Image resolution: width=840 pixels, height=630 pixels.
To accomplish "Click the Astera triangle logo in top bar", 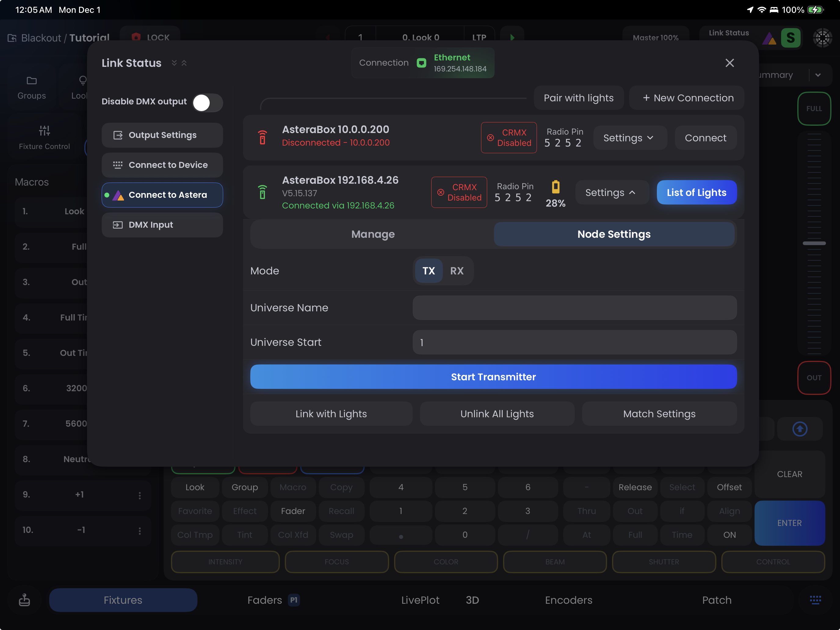I will [769, 38].
